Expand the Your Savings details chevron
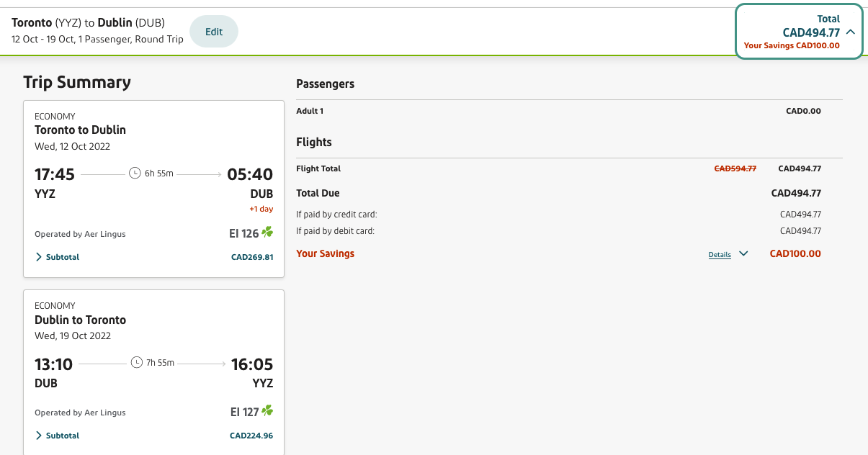Image resolution: width=868 pixels, height=455 pixels. 743,253
